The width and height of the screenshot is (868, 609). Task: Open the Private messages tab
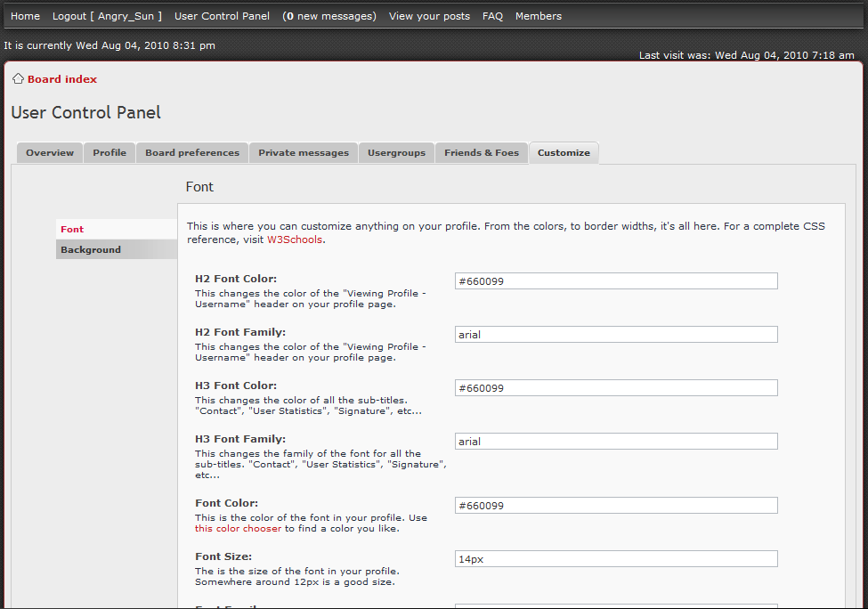(304, 153)
